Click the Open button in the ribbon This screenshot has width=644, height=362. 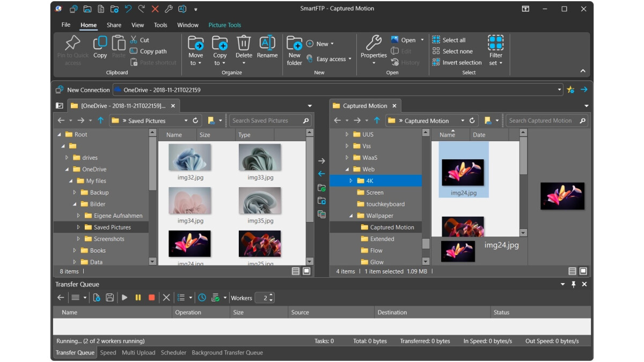(x=404, y=40)
